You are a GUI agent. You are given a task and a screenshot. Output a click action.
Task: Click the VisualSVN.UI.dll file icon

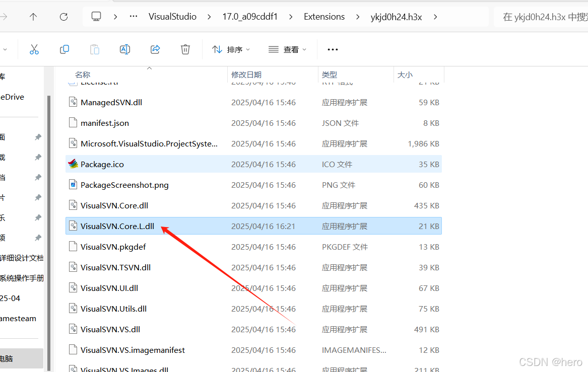coord(73,288)
